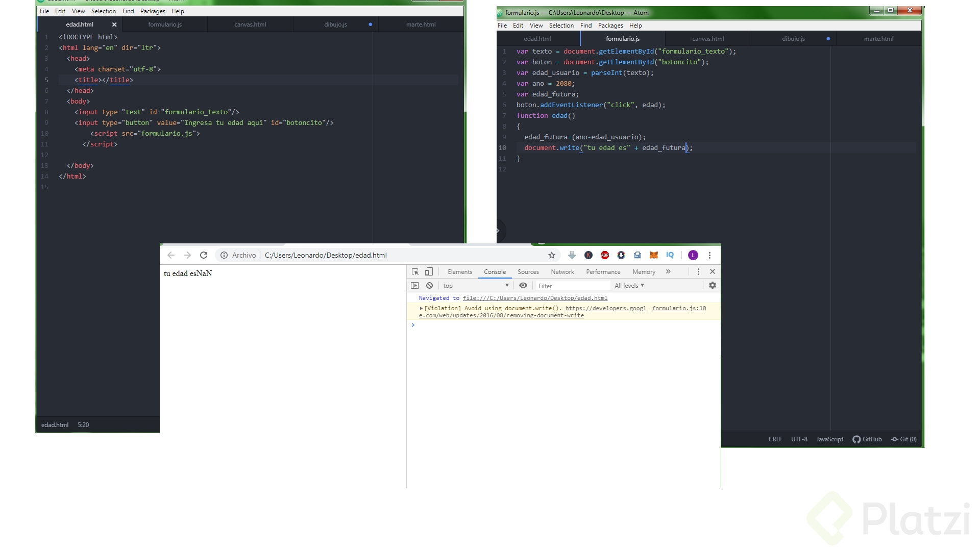Show more DevTools tabs with the chevron
Screen dimensions: 980x551
668,272
